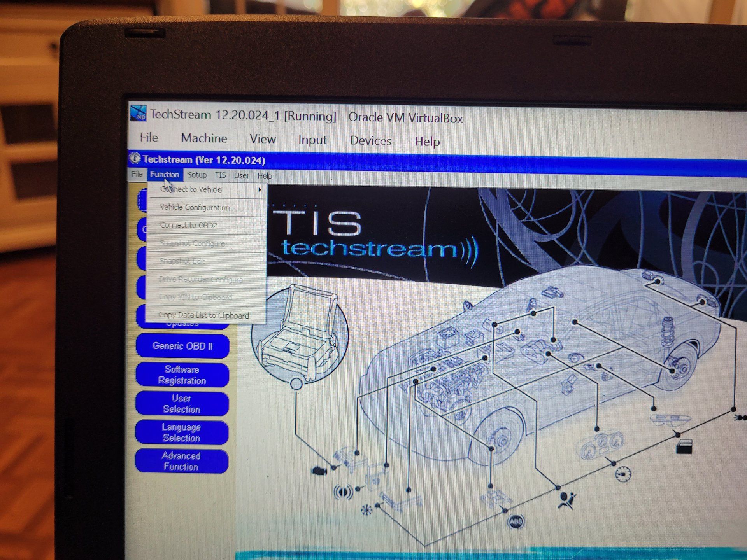Screen dimensions: 747x560
Task: Close the open Function menu
Action: (165, 175)
